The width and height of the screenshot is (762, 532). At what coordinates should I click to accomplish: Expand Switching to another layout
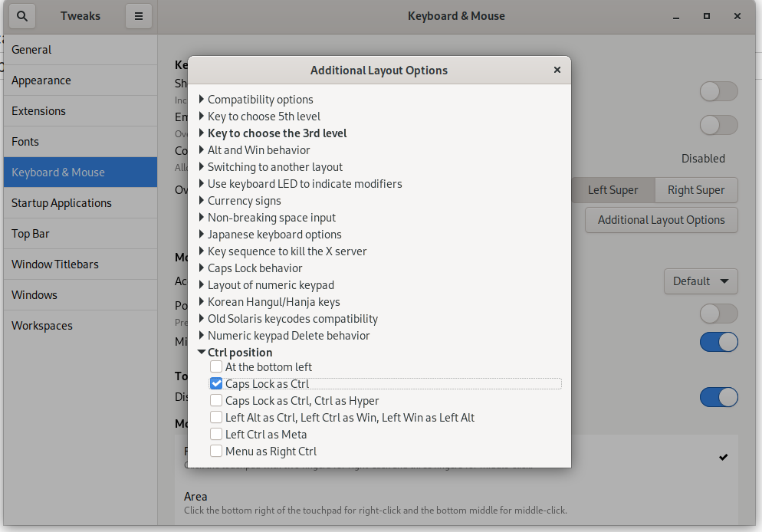pyautogui.click(x=202, y=167)
